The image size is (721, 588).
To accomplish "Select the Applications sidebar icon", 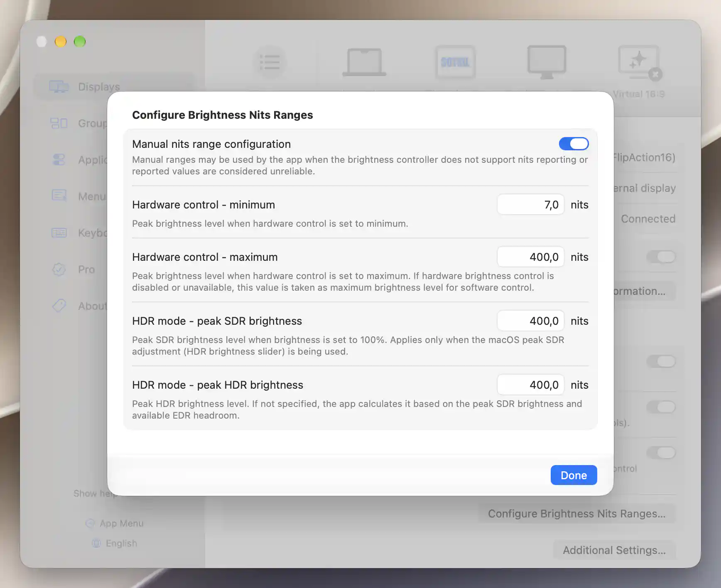I will tap(59, 160).
